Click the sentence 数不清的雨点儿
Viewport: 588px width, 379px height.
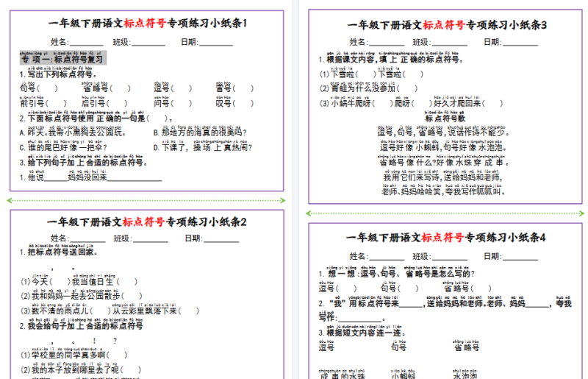pos(110,311)
